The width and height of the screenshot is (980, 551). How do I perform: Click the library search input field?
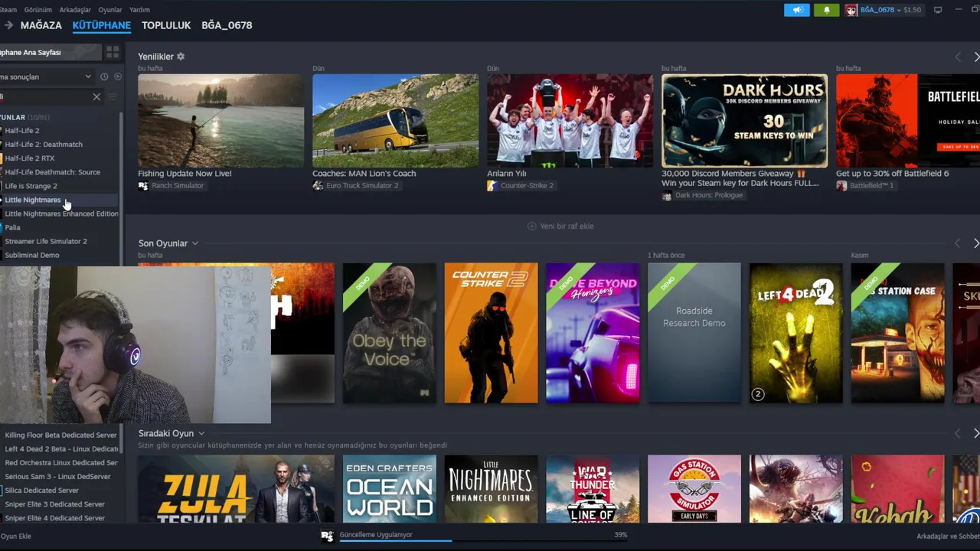(44, 96)
